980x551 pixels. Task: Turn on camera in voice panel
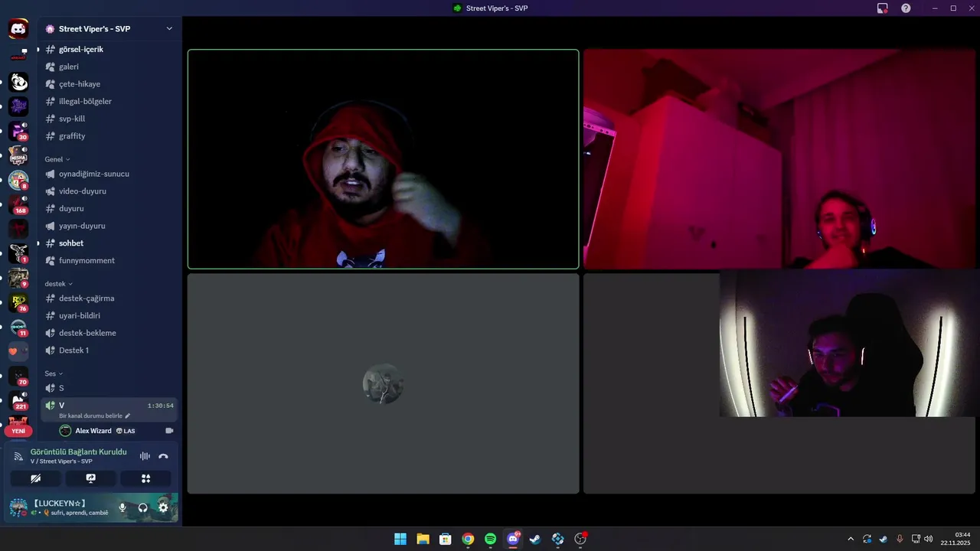pos(36,478)
